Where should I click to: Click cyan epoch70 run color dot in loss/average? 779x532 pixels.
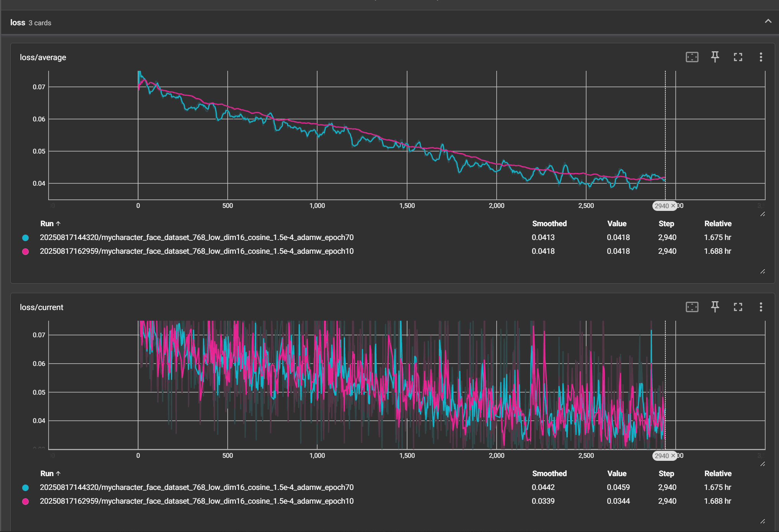click(26, 238)
